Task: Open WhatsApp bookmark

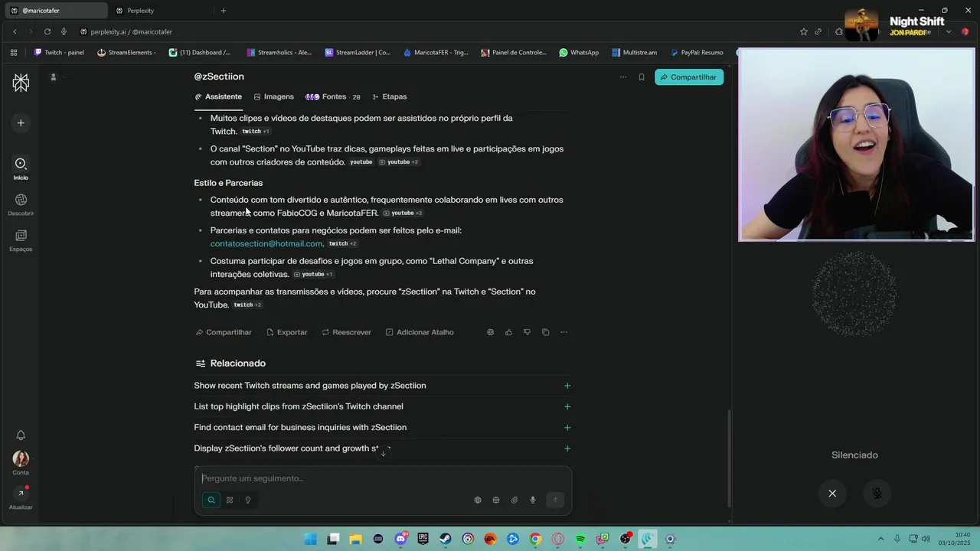Action: (x=579, y=53)
